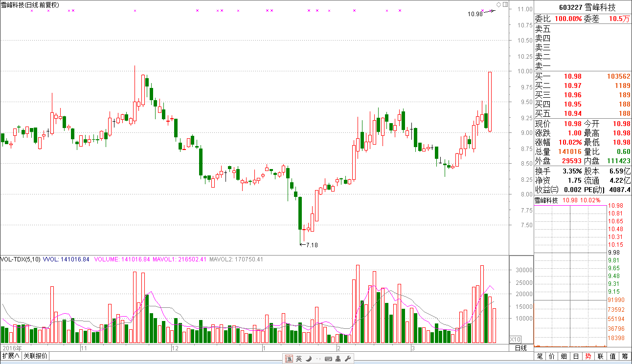632x364 pixels.
Task: Click the 日线 period label below the axis
Action: click(x=521, y=348)
